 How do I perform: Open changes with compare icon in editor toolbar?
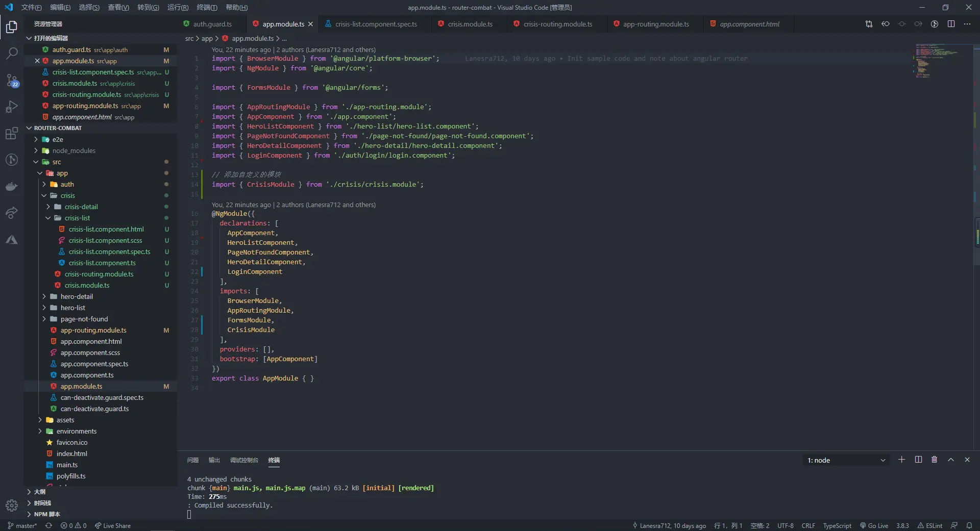869,24
